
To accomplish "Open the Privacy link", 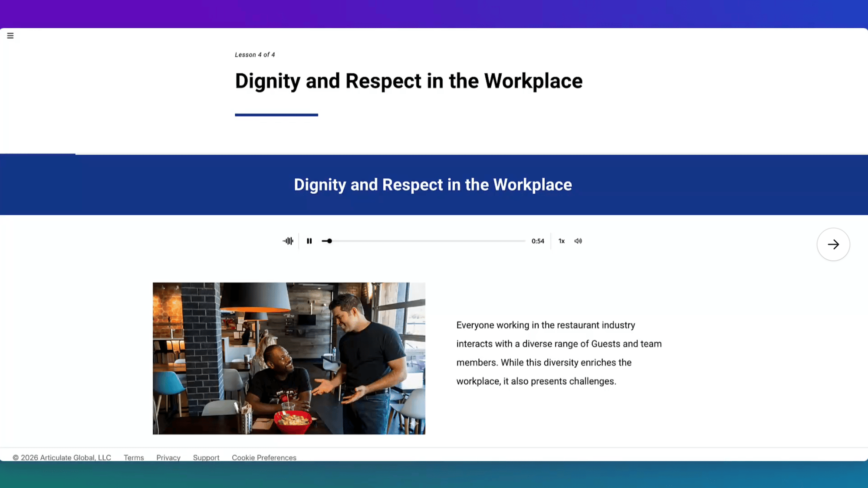I will pyautogui.click(x=168, y=458).
